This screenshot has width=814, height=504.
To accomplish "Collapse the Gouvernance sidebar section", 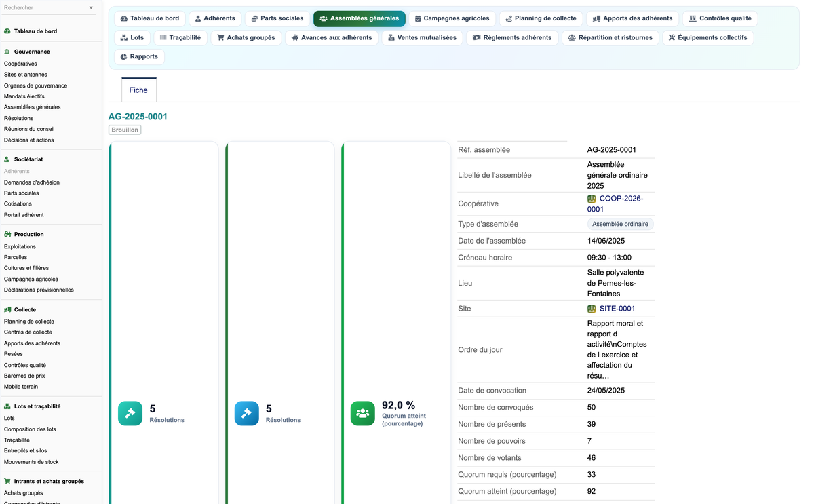I will 32,52.
